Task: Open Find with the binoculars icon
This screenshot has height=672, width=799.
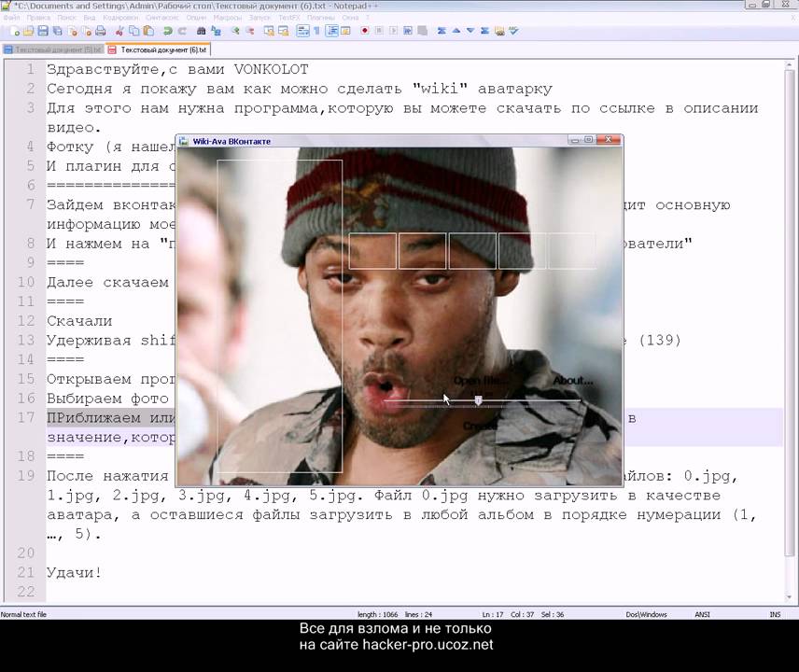Action: [202, 31]
